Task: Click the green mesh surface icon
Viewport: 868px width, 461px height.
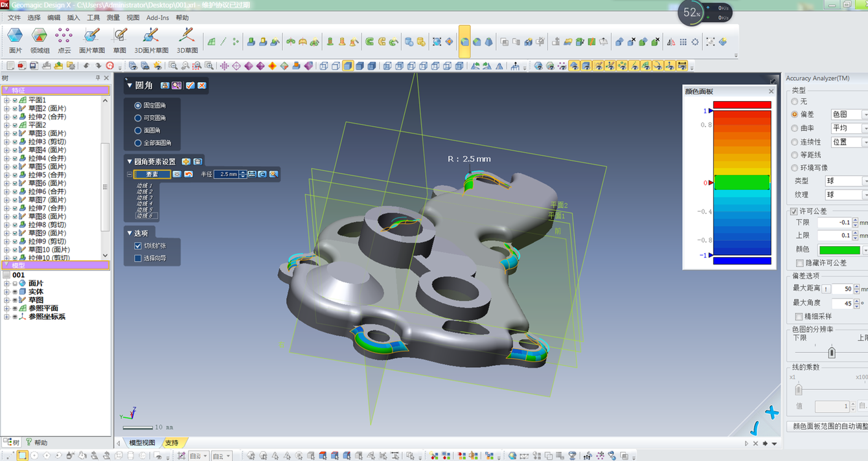Action: pyautogui.click(x=211, y=42)
